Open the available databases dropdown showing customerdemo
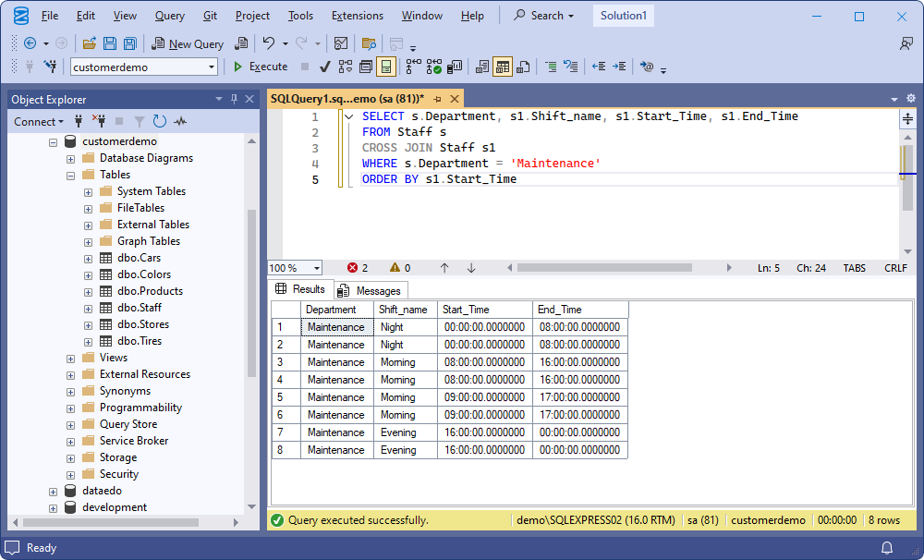Image resolution: width=924 pixels, height=560 pixels. tap(213, 67)
